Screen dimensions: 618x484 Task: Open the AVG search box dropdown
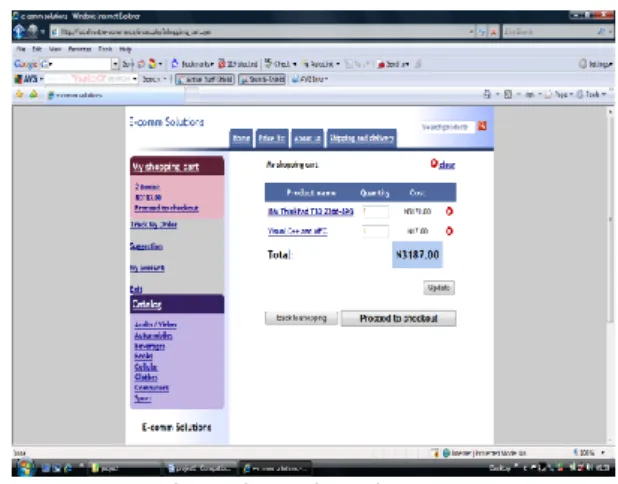click(x=135, y=79)
